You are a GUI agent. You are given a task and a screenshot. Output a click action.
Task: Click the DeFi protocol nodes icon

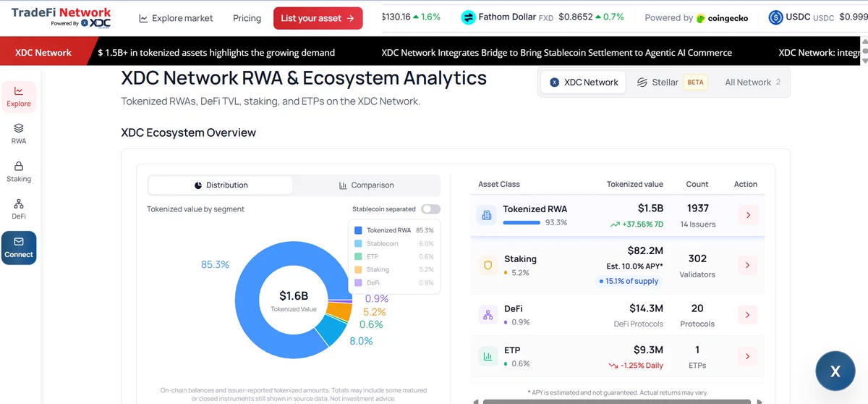coord(487,315)
